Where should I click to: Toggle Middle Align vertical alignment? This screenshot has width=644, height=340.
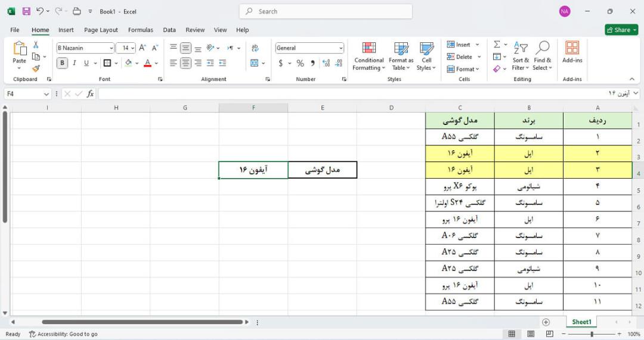185,48
